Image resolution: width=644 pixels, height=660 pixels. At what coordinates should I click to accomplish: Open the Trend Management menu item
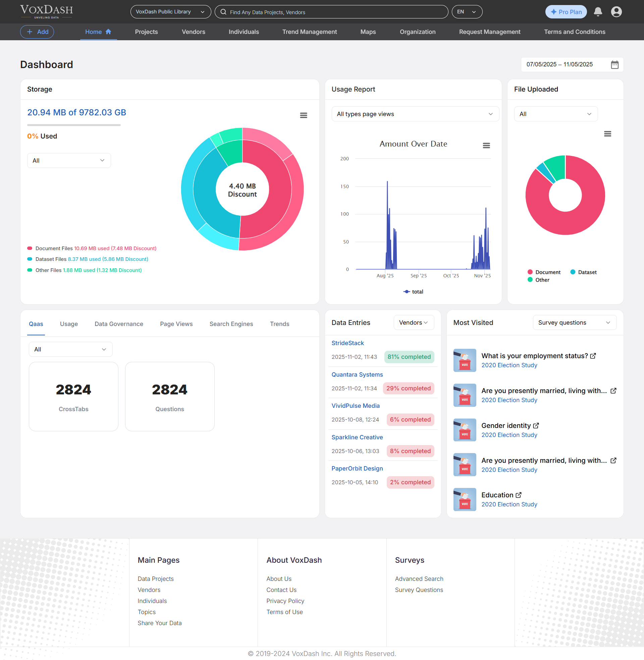(x=310, y=32)
